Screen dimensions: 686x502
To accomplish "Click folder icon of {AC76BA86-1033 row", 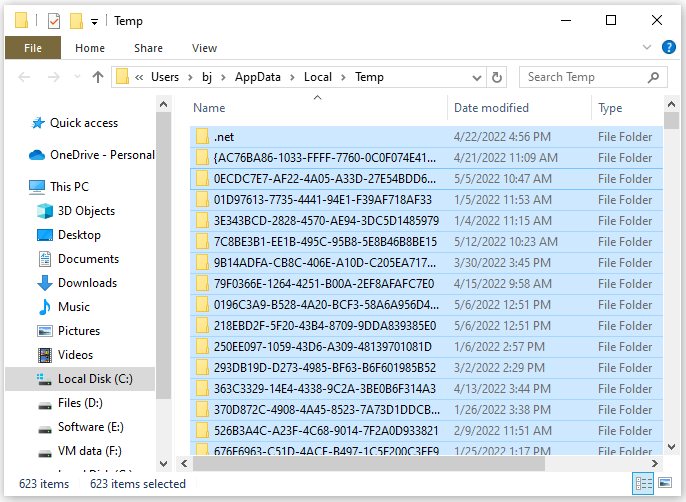I will pos(202,158).
